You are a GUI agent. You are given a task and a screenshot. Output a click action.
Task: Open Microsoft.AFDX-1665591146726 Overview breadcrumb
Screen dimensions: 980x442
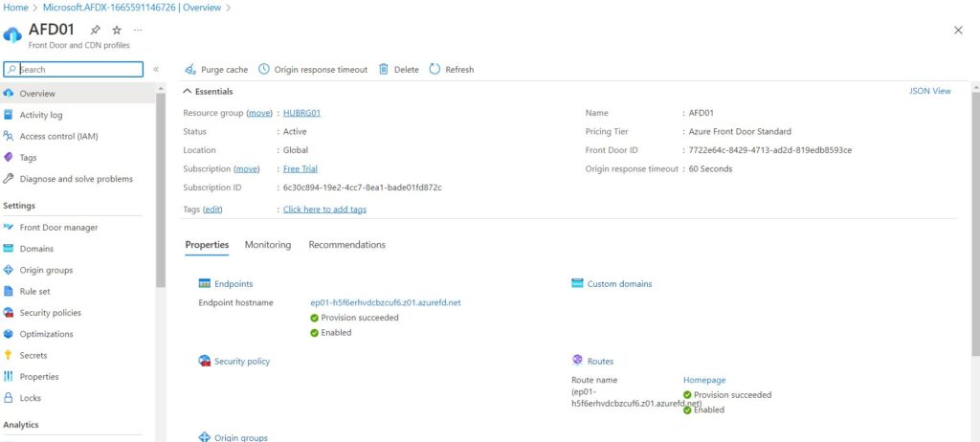(x=132, y=8)
